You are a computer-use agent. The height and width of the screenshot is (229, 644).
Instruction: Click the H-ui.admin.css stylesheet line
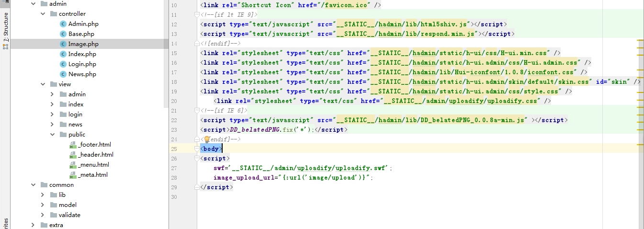[395, 63]
